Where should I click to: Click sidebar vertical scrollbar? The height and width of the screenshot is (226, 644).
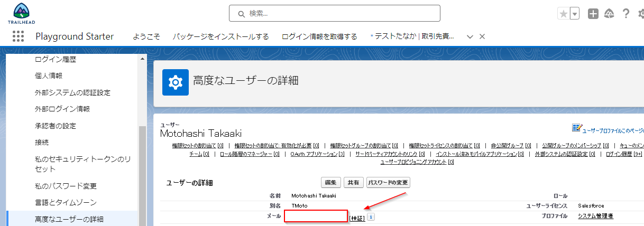pyautogui.click(x=143, y=176)
